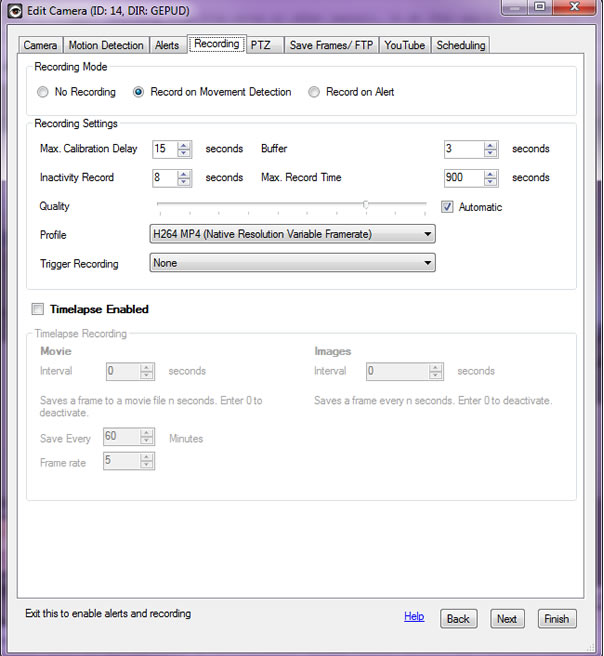
Task: Click the Quality slider handle
Action: point(366,205)
